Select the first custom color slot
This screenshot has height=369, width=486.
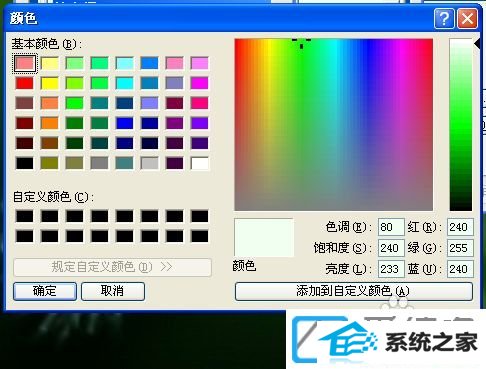click(24, 216)
